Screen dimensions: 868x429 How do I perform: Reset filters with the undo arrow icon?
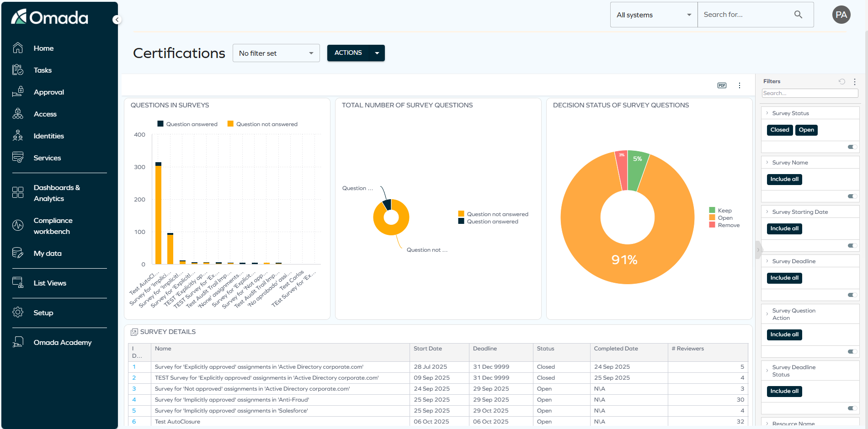pos(842,81)
